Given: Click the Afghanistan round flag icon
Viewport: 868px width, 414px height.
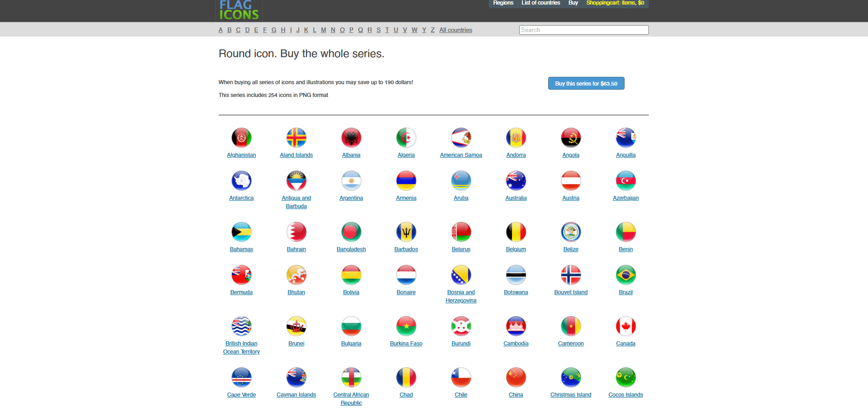Looking at the screenshot, I should click(x=242, y=138).
